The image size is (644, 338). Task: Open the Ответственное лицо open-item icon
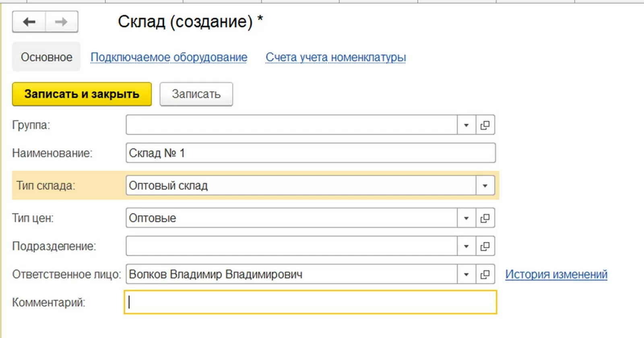485,275
